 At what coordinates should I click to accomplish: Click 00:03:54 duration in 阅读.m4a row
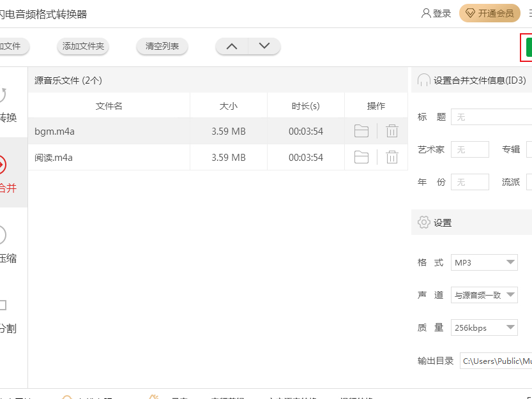306,158
